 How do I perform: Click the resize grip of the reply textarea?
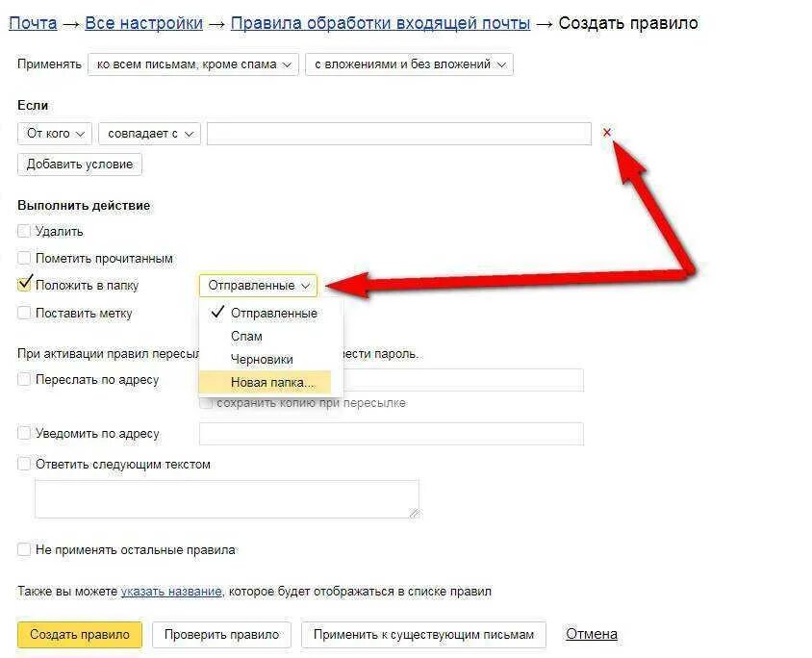point(414,513)
